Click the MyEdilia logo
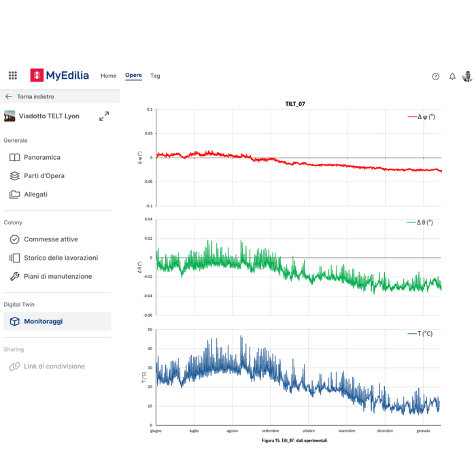 pyautogui.click(x=59, y=75)
